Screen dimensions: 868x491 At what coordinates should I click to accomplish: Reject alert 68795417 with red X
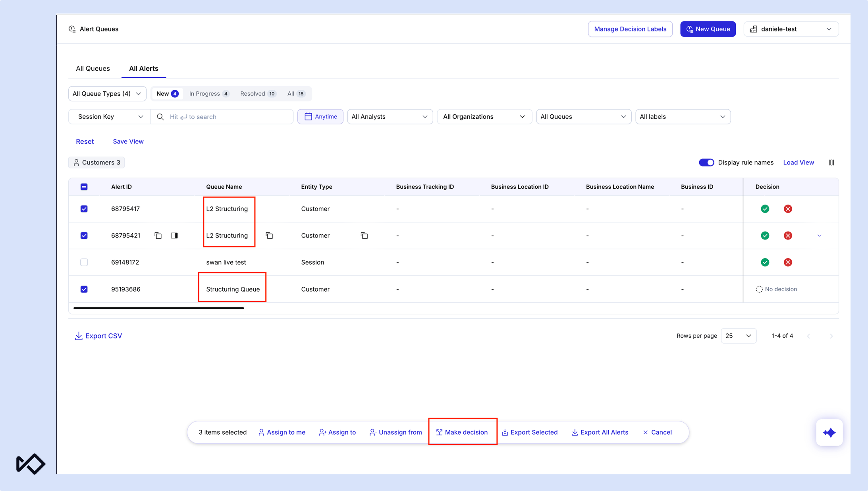point(788,209)
